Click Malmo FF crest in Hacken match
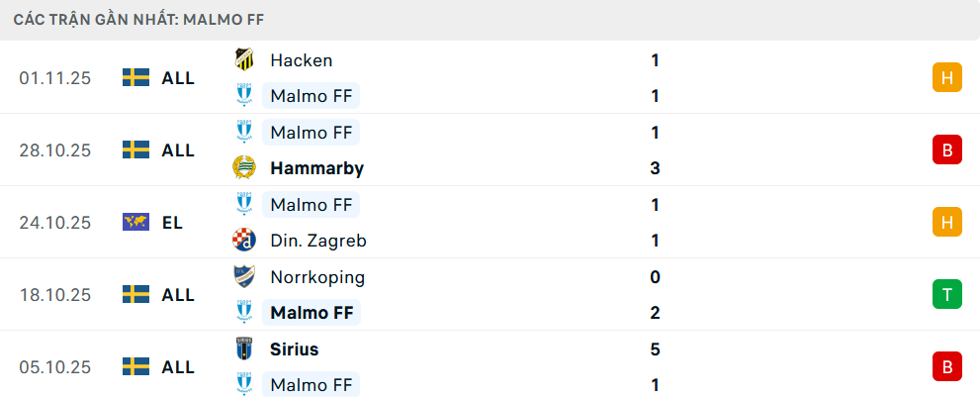The image size is (980, 398). click(243, 96)
